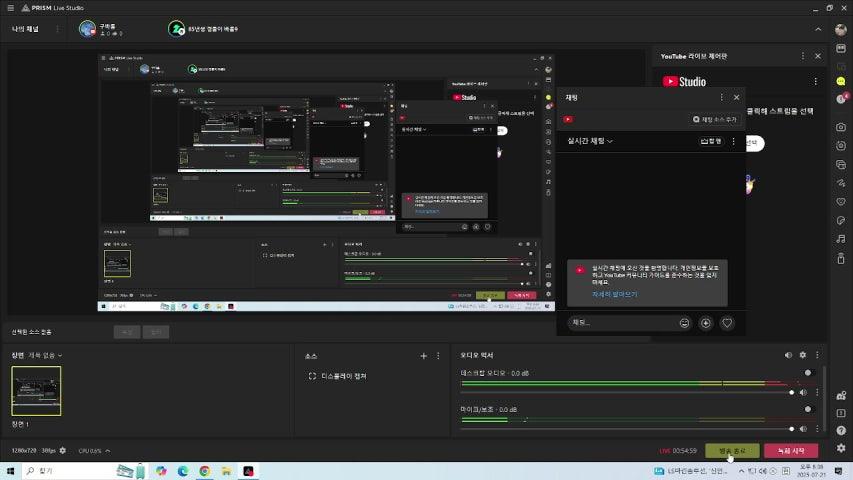Show hidden system tray icons chevron
The width and height of the screenshot is (853, 480).
(741, 471)
